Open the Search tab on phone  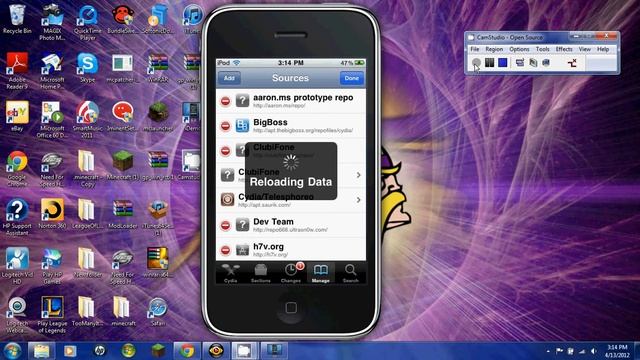coord(350,273)
